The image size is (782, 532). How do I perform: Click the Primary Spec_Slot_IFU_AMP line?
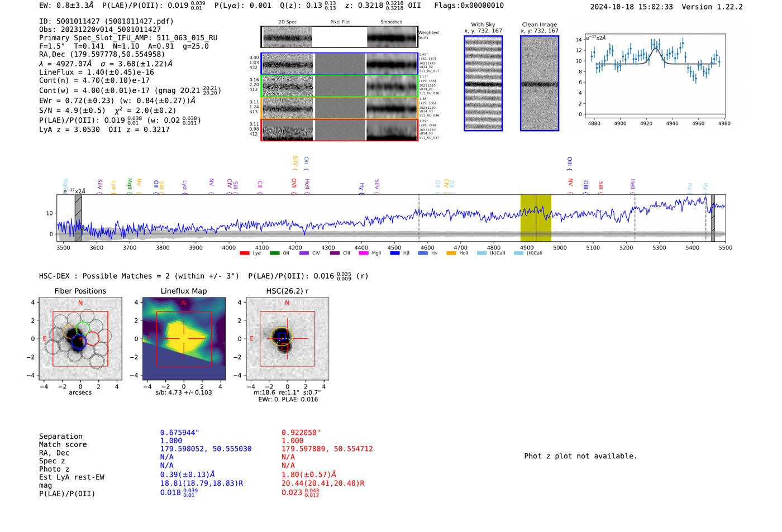128,38
